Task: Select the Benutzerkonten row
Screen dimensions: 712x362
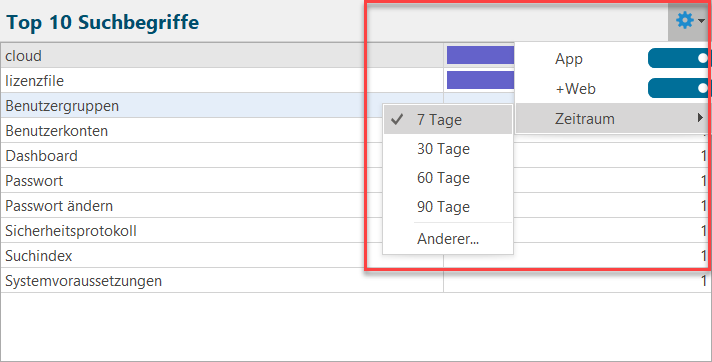Action: [192, 130]
